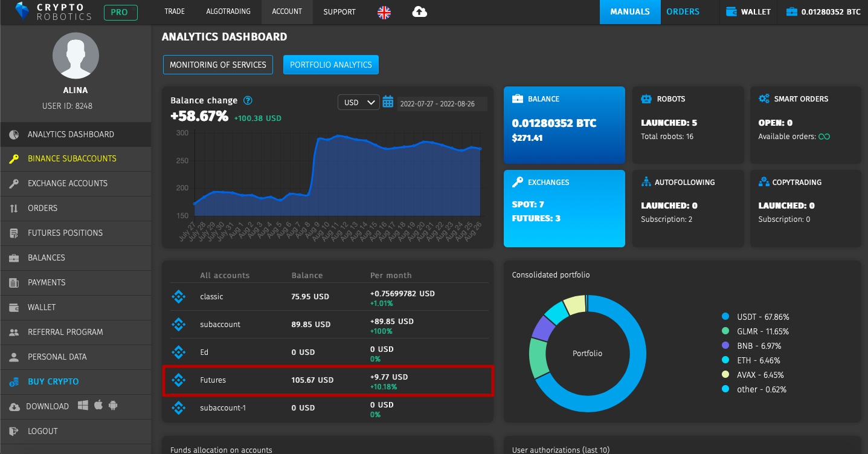Click the Android download icon
The image size is (868, 454).
(112, 406)
